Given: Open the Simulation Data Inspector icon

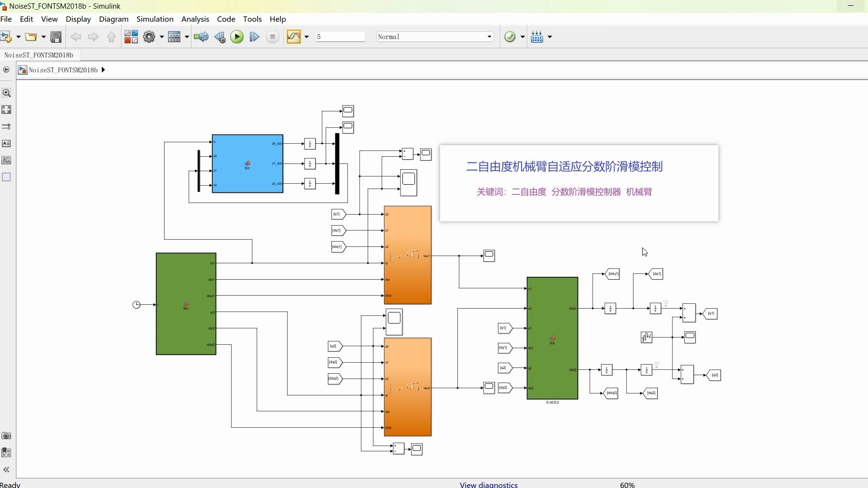Looking at the screenshot, I should [x=293, y=37].
